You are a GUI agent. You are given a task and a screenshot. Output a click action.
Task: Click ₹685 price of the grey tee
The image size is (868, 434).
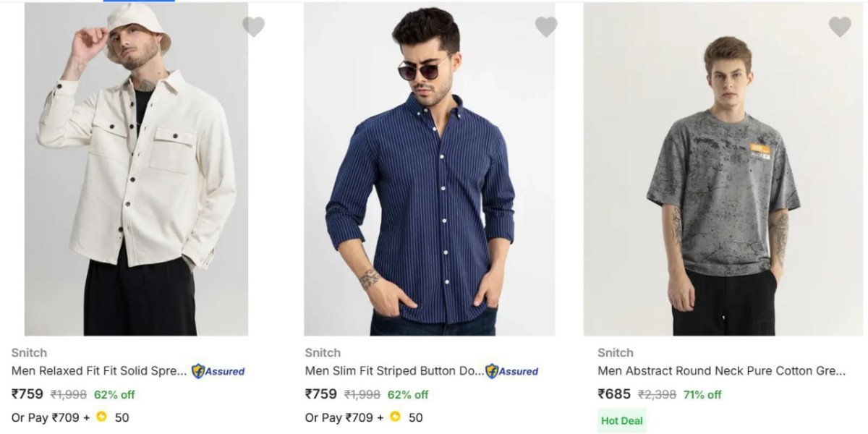tap(614, 394)
